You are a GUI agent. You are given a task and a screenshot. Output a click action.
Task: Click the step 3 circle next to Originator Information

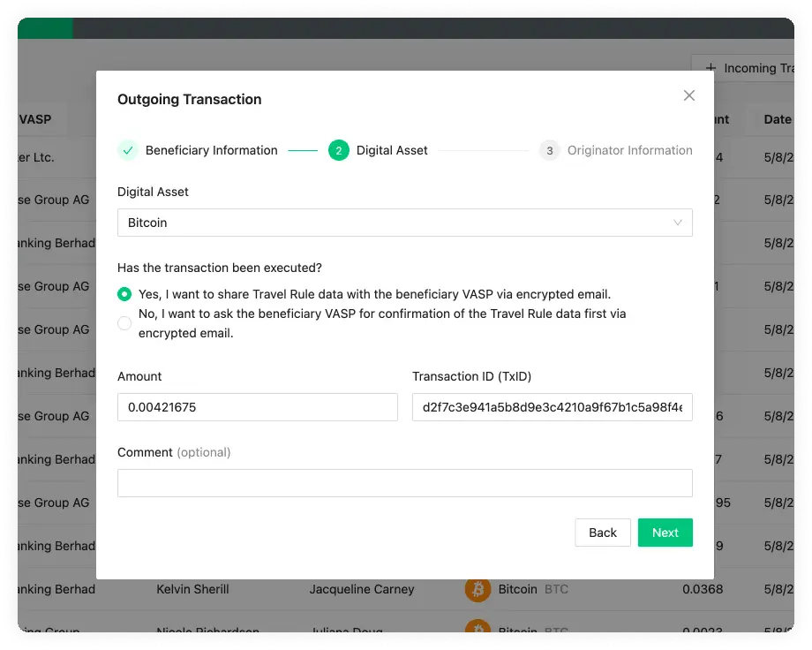pos(549,150)
